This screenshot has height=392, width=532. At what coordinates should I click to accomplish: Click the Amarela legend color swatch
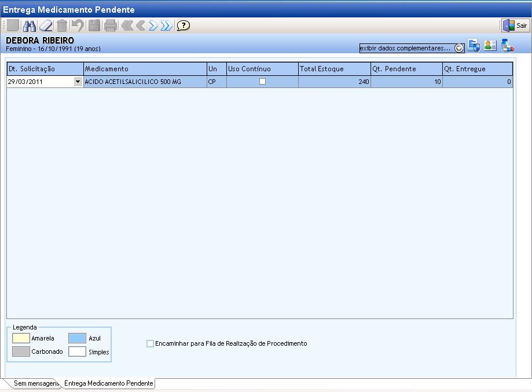pos(21,338)
